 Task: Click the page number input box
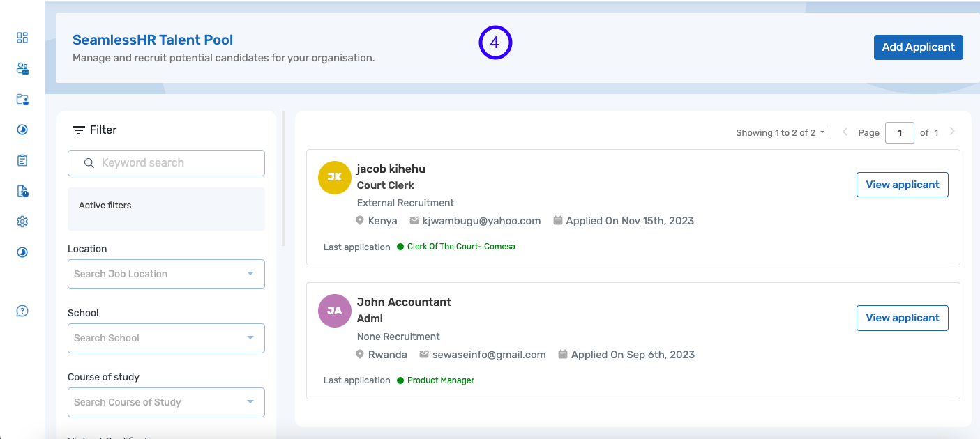coord(900,132)
